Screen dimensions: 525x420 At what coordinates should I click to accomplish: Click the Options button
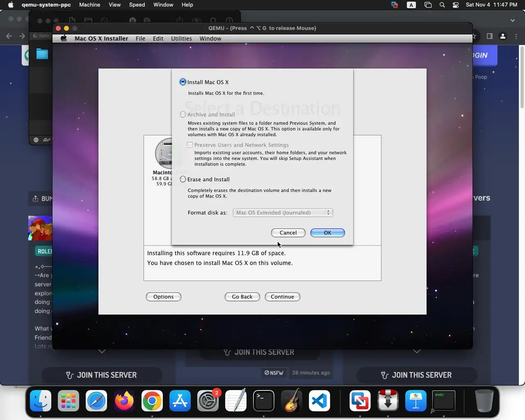[x=163, y=297]
